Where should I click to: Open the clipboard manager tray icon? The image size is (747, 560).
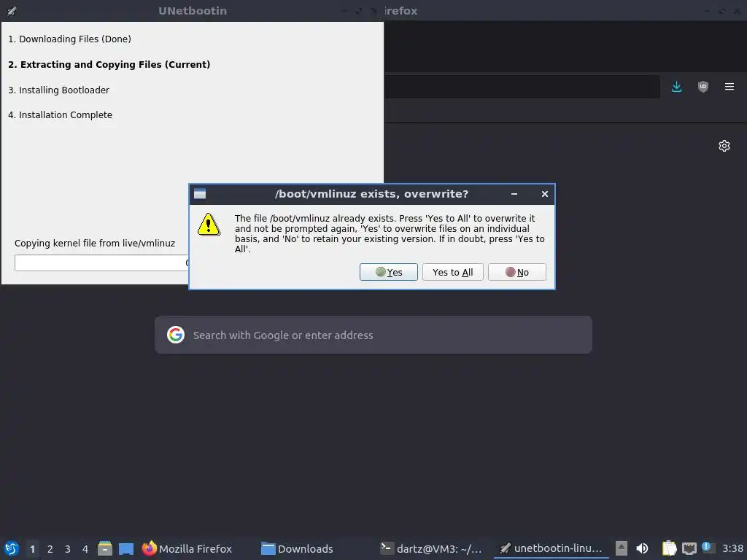669,548
